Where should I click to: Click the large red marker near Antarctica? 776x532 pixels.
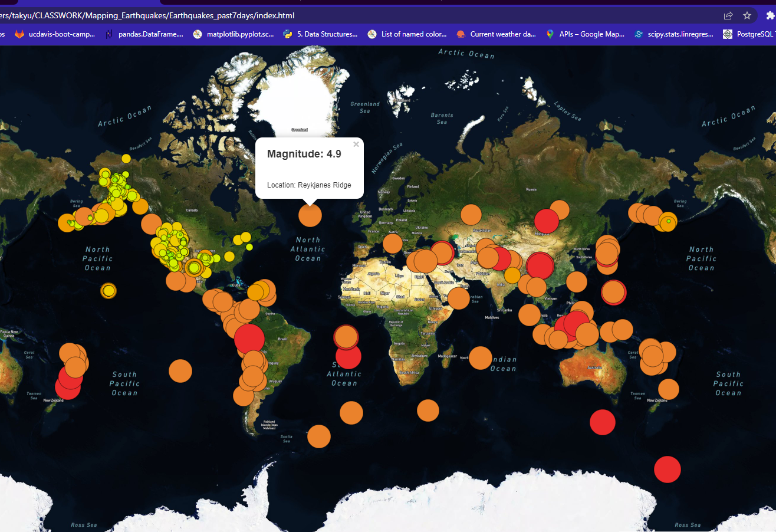coord(667,469)
